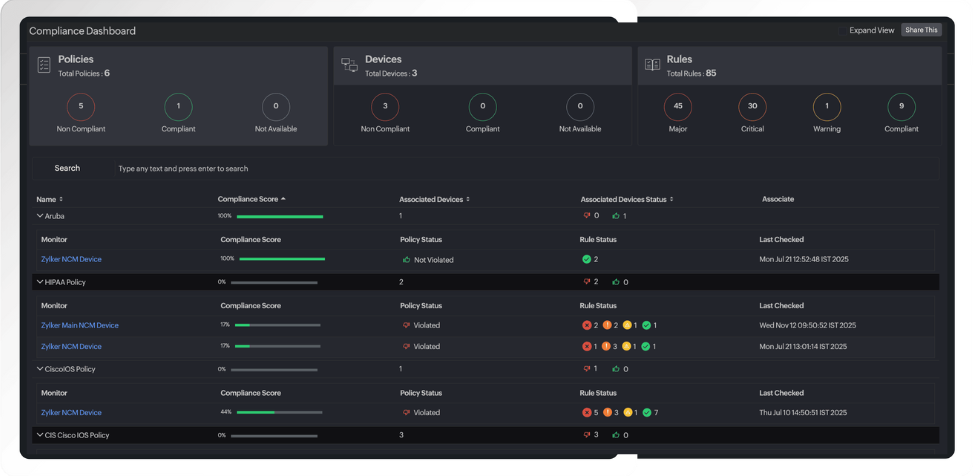This screenshot has height=476, width=974.
Task: Collapse the Aruba policy row
Action: point(40,216)
